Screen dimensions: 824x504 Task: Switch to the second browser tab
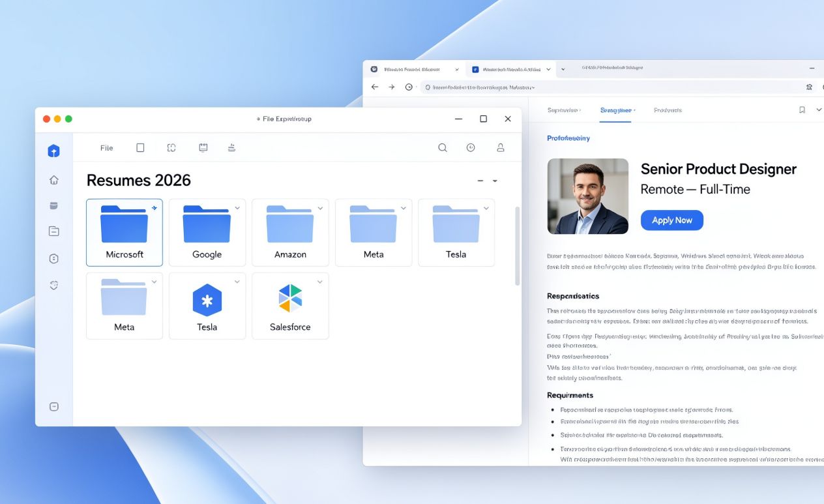510,69
